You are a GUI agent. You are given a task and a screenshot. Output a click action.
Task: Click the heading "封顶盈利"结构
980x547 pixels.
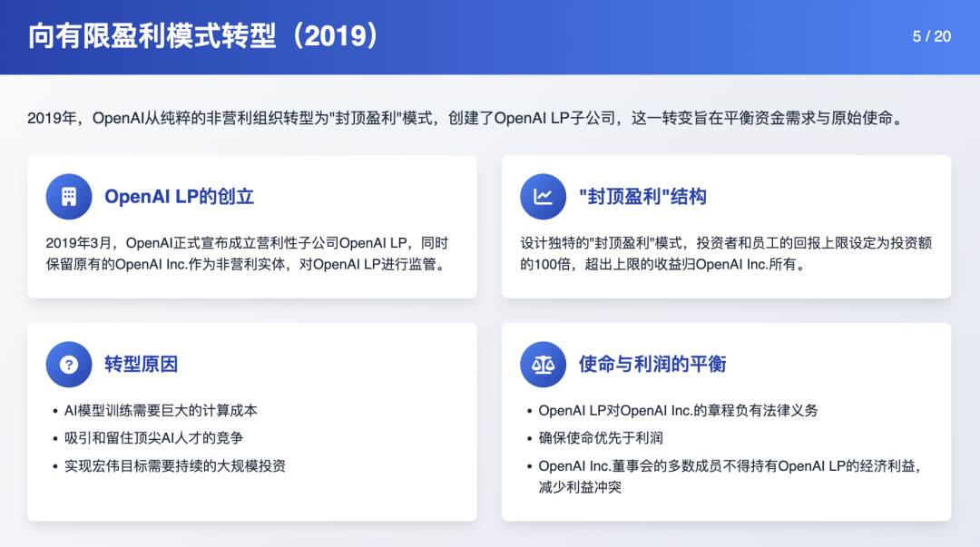[642, 196]
